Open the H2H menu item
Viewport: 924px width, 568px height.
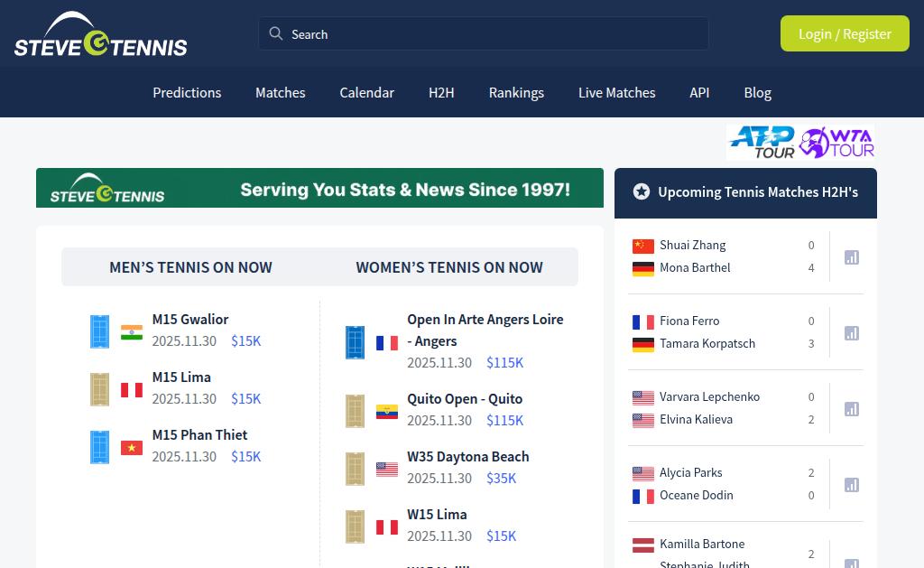click(441, 93)
